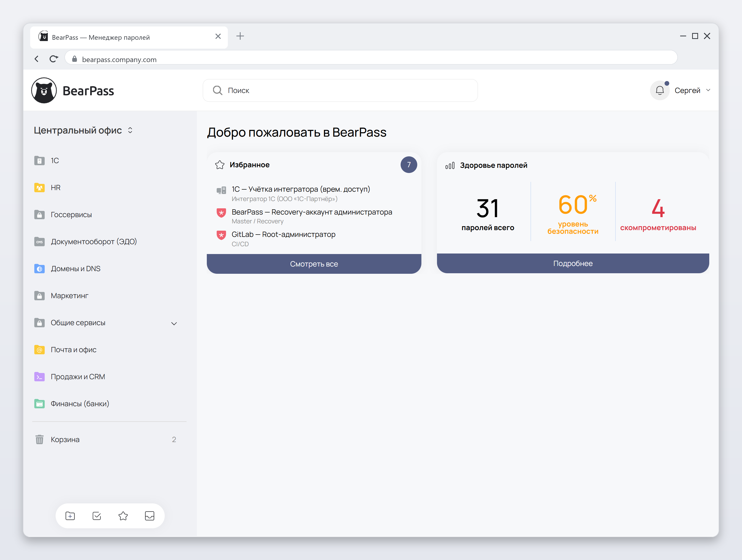The height and width of the screenshot is (560, 742).
Task: Click the Смотреть все button
Action: point(314,264)
